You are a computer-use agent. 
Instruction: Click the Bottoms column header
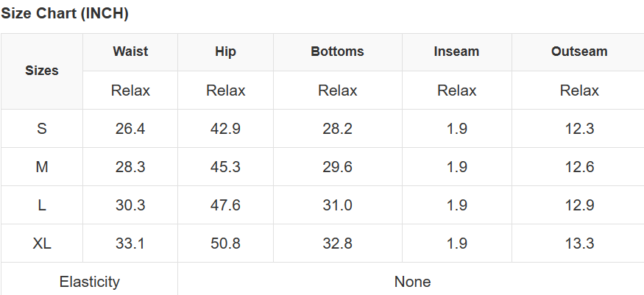[337, 51]
